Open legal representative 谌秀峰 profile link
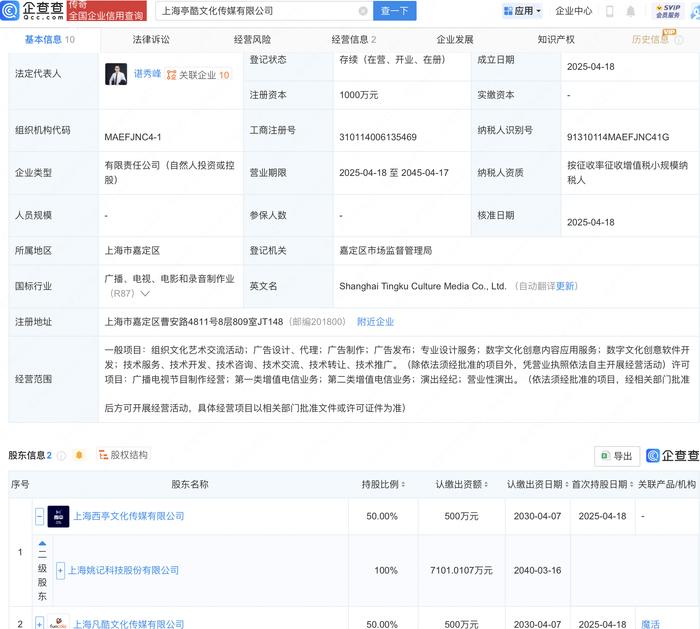This screenshot has width=700, height=629. 147,74
